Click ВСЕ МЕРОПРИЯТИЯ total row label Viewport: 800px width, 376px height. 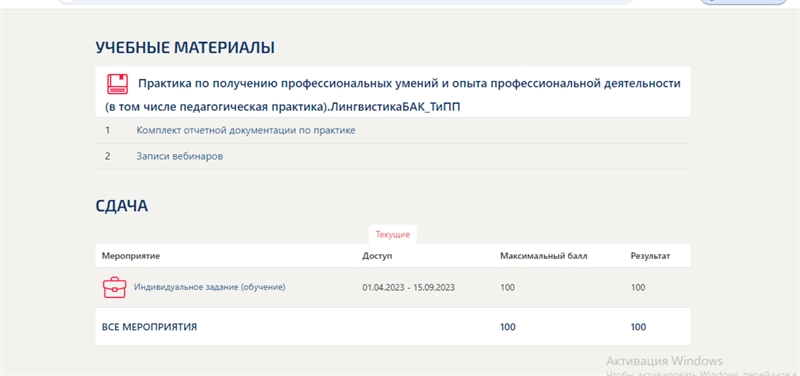click(149, 327)
